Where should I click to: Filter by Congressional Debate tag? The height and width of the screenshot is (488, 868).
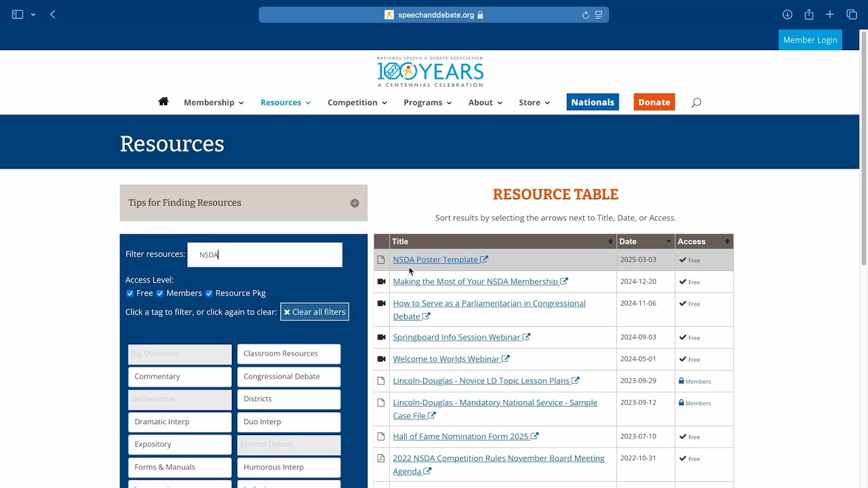pyautogui.click(x=289, y=377)
